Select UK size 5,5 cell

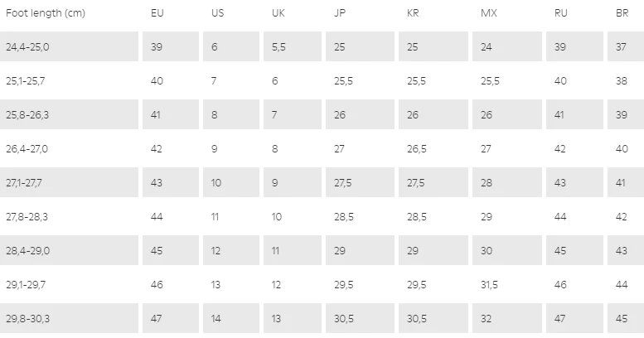(278, 46)
